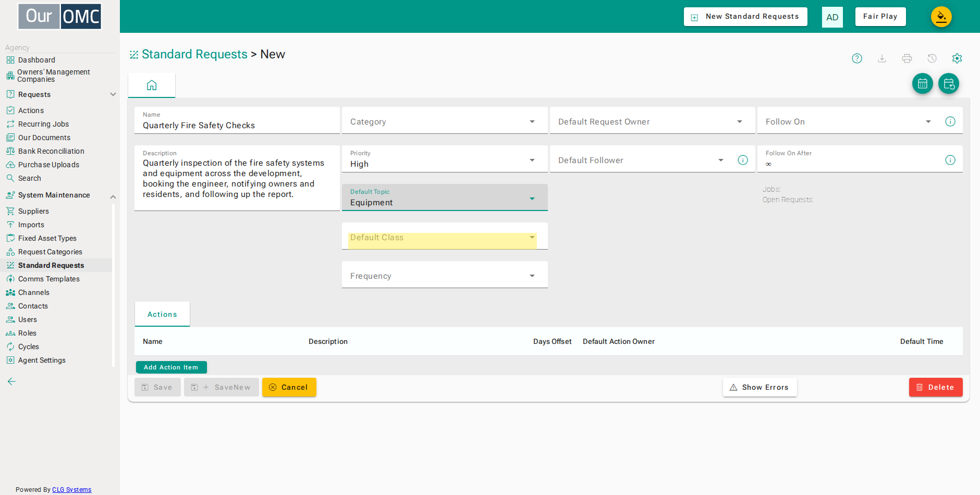Click the Show Errors button
This screenshot has height=495, width=980.
point(760,387)
